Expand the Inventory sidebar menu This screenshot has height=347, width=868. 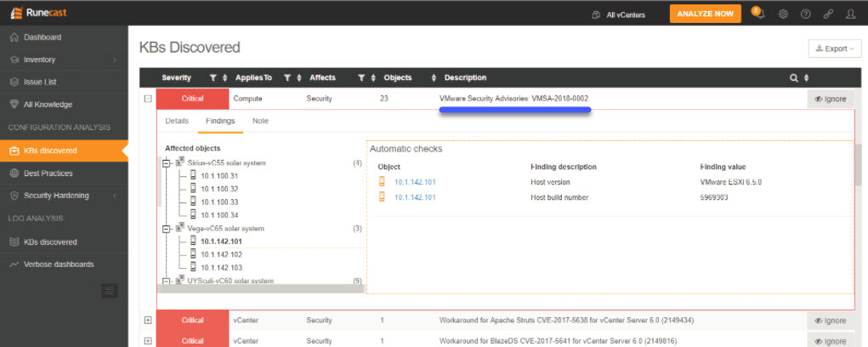click(x=64, y=60)
